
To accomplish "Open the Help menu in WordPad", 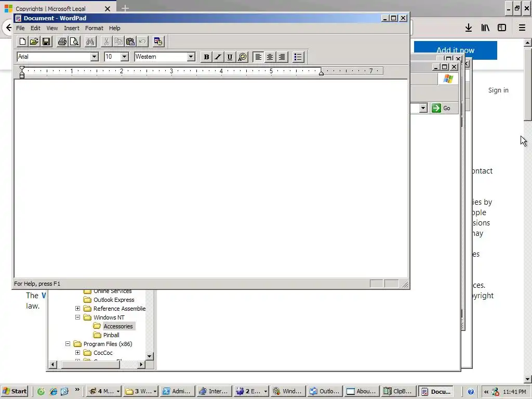I will [114, 28].
